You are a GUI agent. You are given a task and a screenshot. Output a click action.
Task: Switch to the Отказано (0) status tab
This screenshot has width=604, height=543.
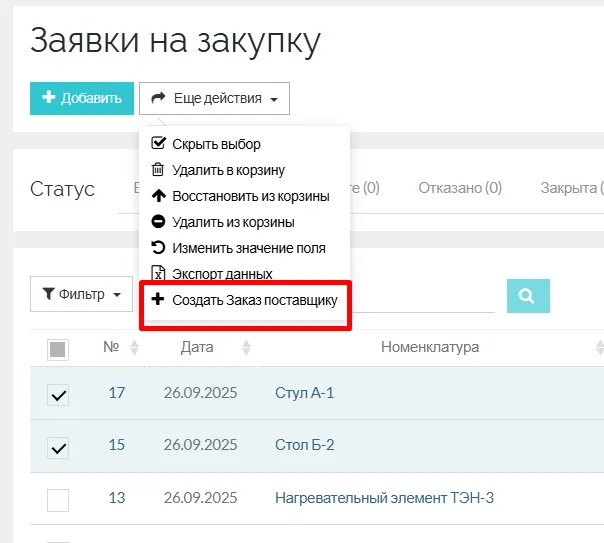tap(460, 188)
